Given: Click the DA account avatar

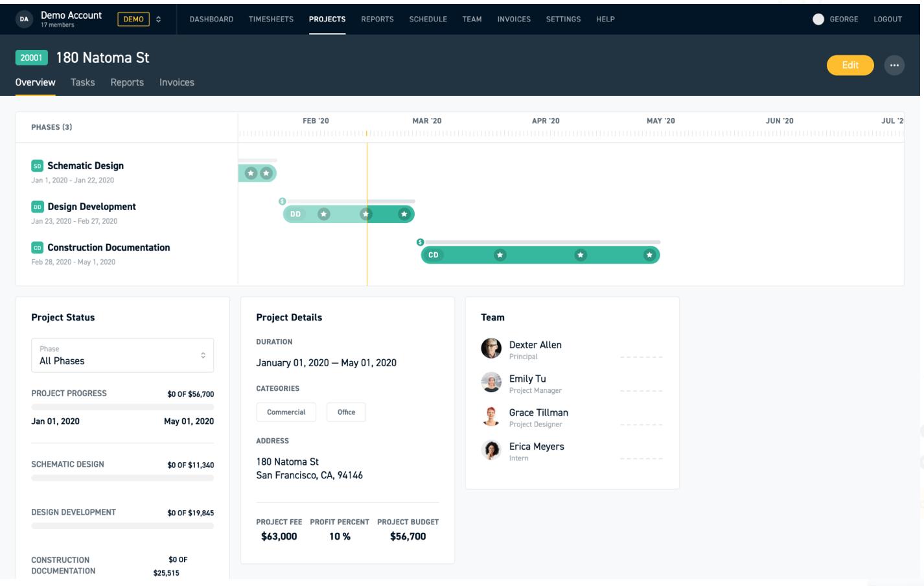Looking at the screenshot, I should [24, 19].
